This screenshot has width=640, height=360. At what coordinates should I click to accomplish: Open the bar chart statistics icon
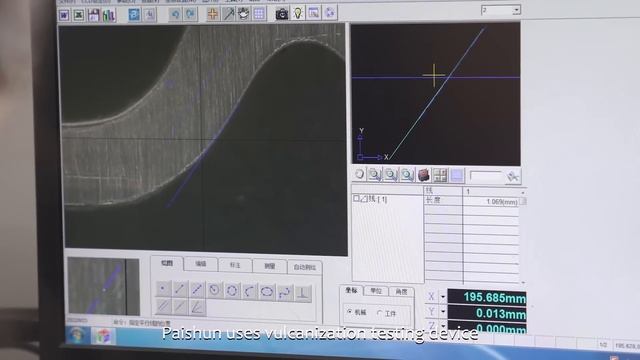109,16
